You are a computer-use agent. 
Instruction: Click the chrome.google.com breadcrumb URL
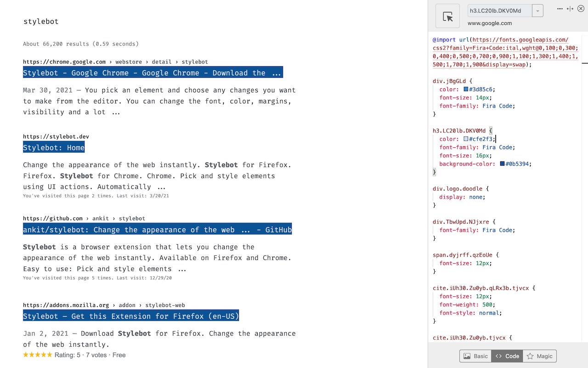115,62
